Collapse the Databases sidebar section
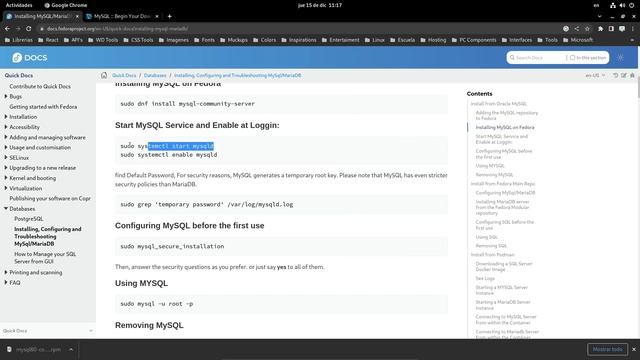This screenshot has width=640, height=360. [6, 209]
